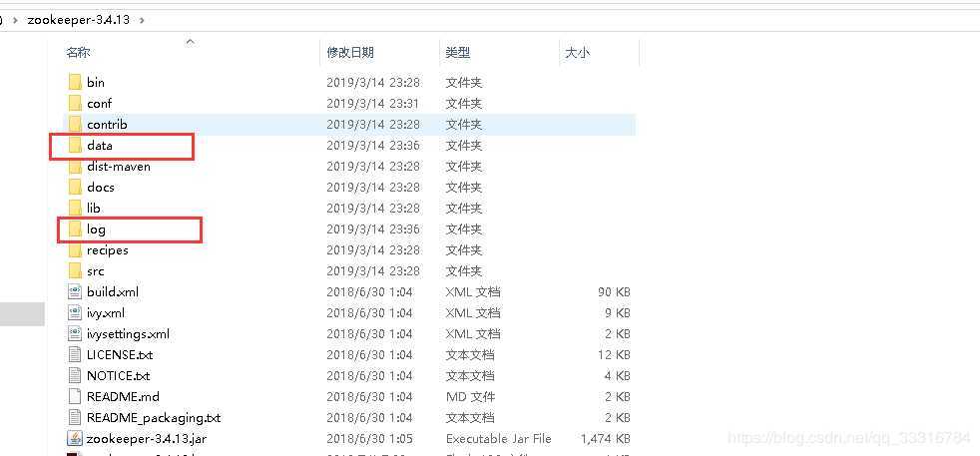The image size is (980, 456).
Task: Select the README.md file icon
Action: pyautogui.click(x=75, y=397)
